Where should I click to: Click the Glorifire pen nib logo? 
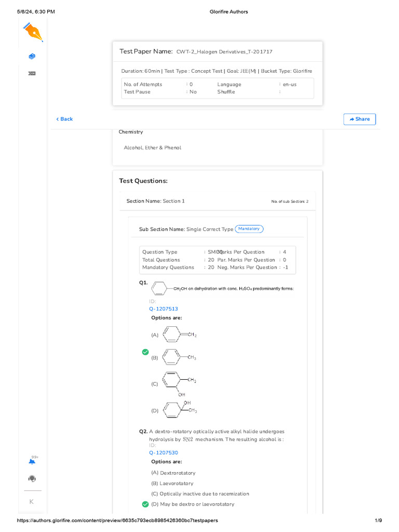33,32
